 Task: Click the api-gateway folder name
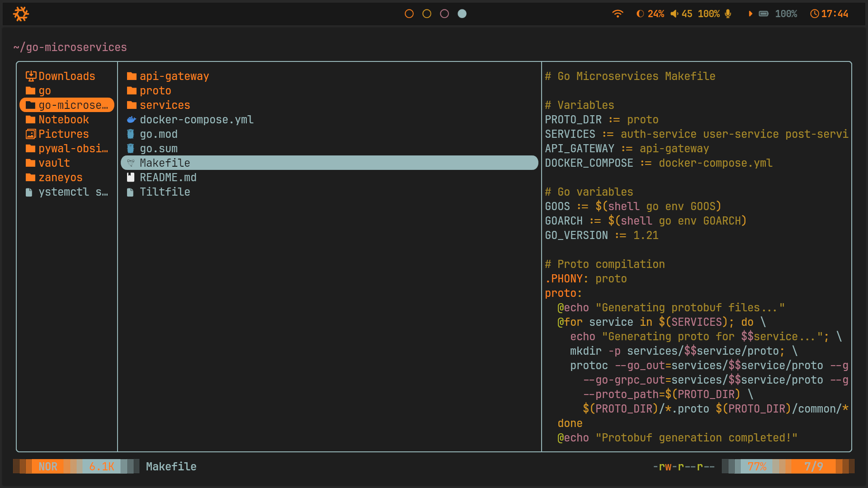pyautogui.click(x=175, y=76)
